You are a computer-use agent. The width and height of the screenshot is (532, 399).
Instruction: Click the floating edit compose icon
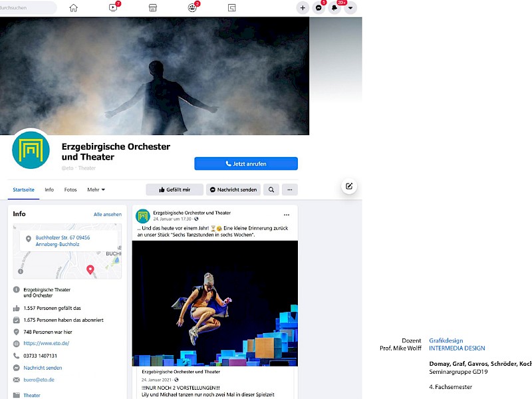[x=349, y=186]
